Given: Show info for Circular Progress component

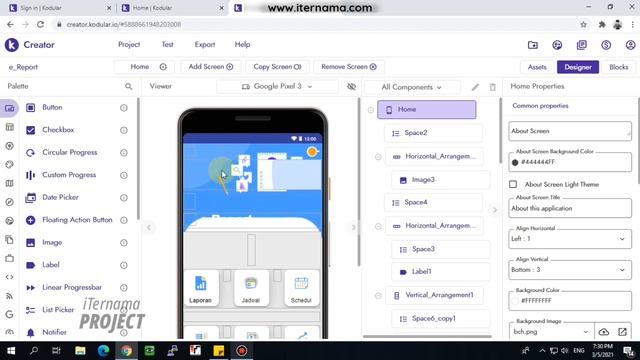Looking at the screenshot, I should coord(124,153).
